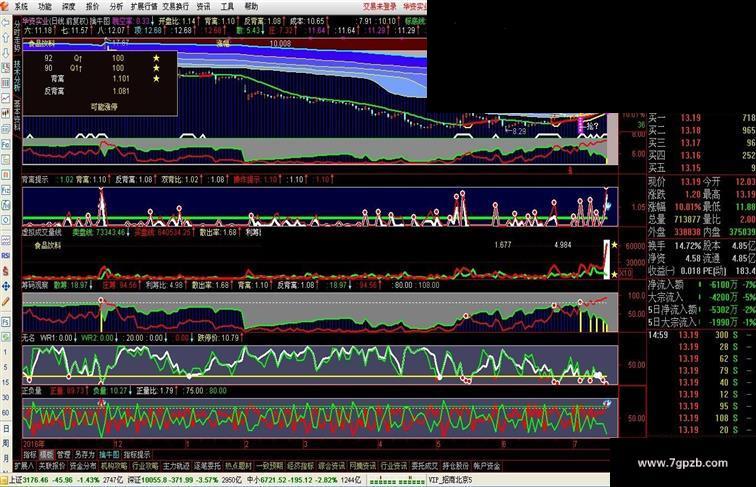This screenshot has height=487, width=756.
Task: Switch to weekly (周) period button
Action: point(5,443)
